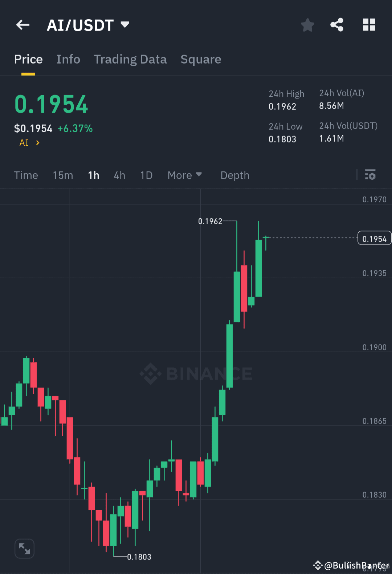
Task: Open the Depth view
Action: [x=234, y=175]
